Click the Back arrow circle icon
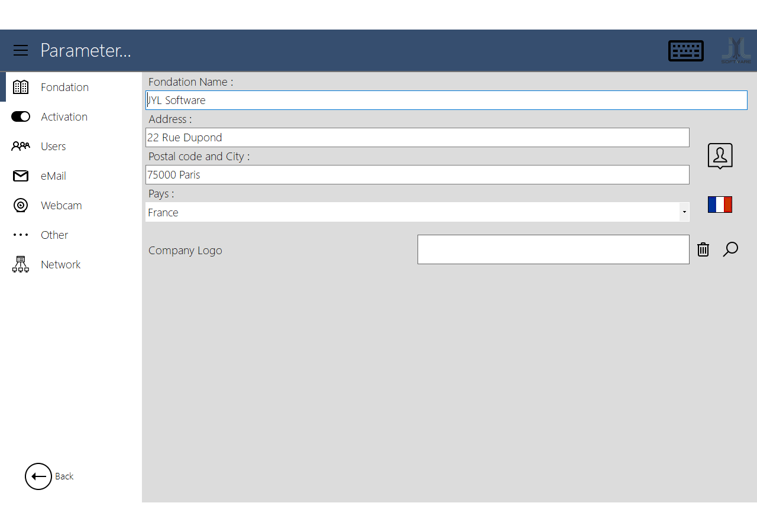This screenshot has width=757, height=532. click(x=38, y=476)
